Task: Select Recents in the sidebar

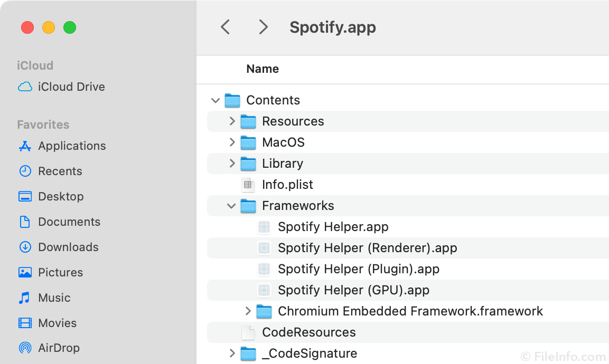Action: click(x=60, y=171)
